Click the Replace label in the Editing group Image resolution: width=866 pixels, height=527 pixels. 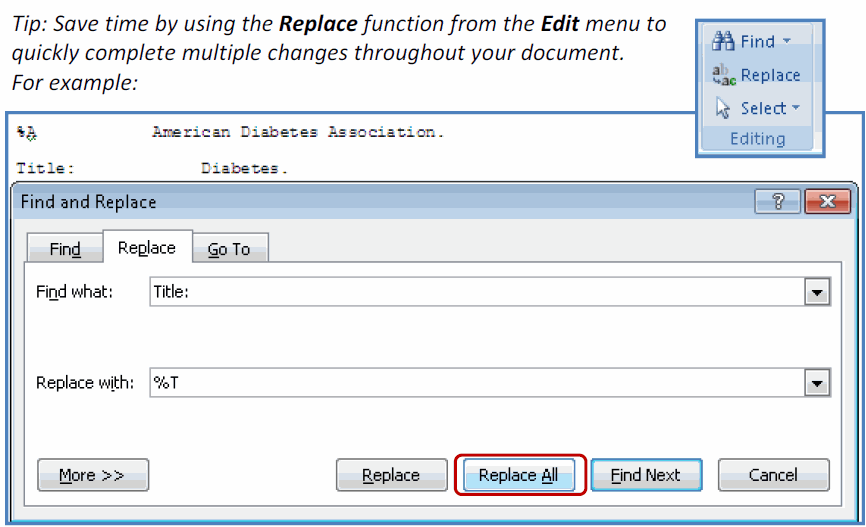click(x=770, y=75)
